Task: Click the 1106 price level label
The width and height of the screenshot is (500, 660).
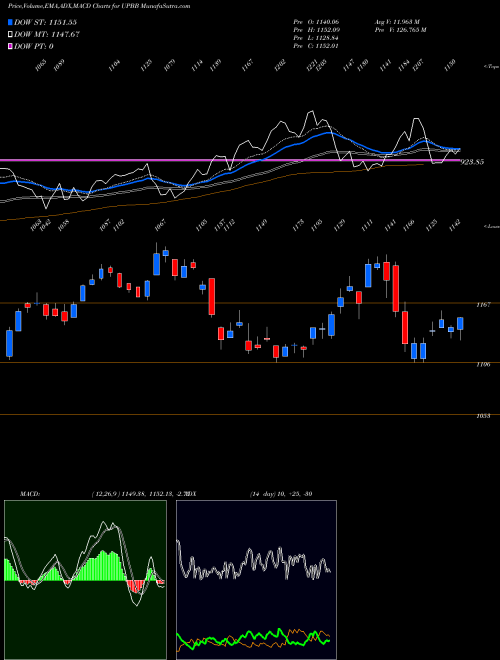Action: pyautogui.click(x=483, y=365)
